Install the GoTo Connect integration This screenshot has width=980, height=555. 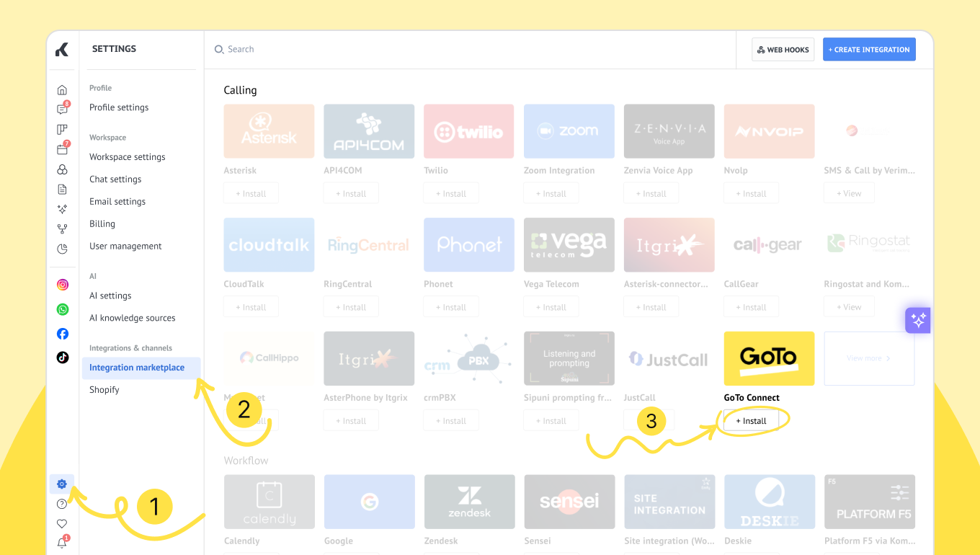pyautogui.click(x=752, y=421)
